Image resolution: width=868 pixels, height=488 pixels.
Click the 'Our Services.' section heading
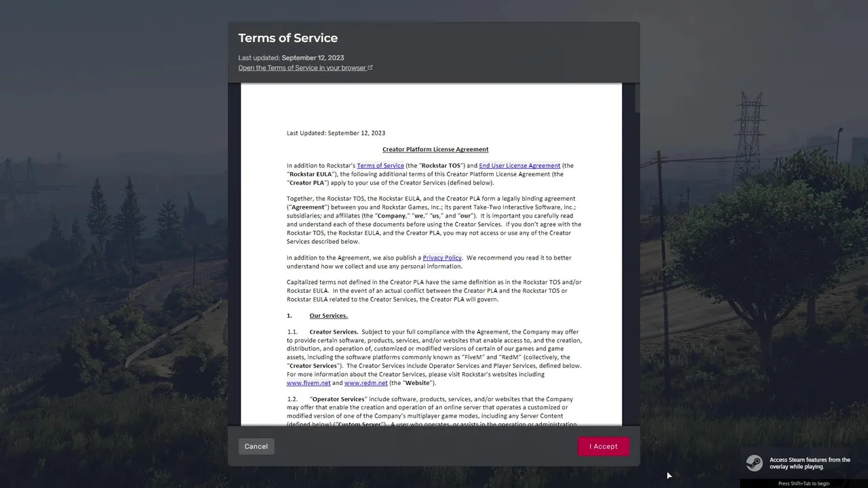pyautogui.click(x=329, y=316)
